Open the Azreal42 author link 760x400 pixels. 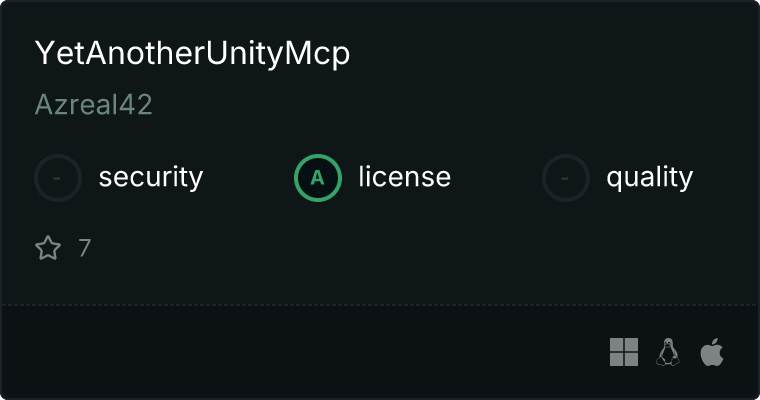94,104
